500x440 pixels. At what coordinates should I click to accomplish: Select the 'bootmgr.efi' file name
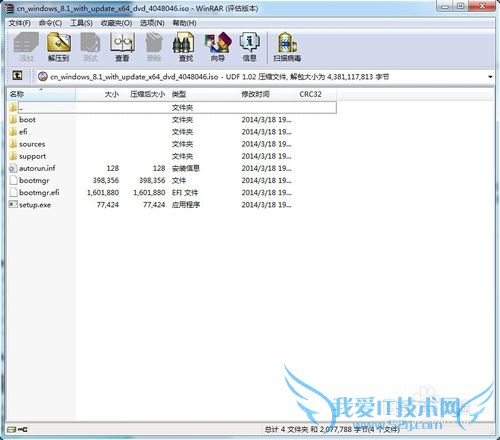click(39, 192)
